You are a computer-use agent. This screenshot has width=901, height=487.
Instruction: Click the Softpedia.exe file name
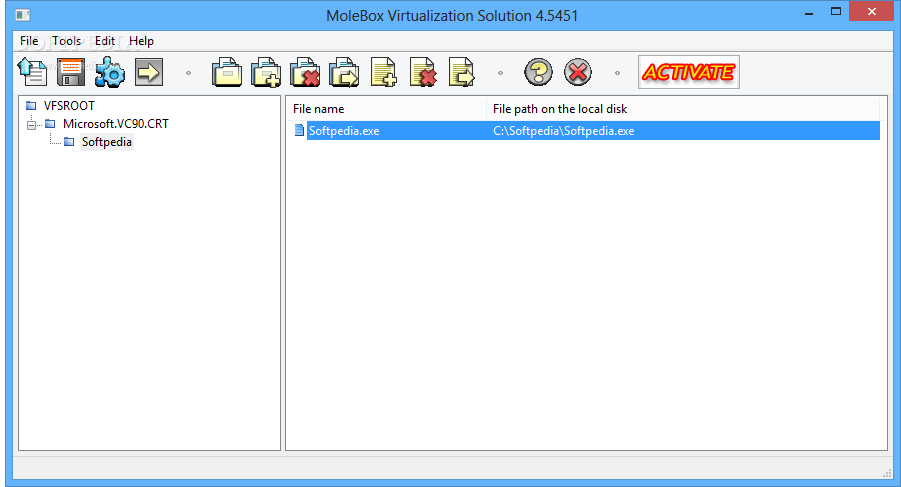tap(344, 131)
